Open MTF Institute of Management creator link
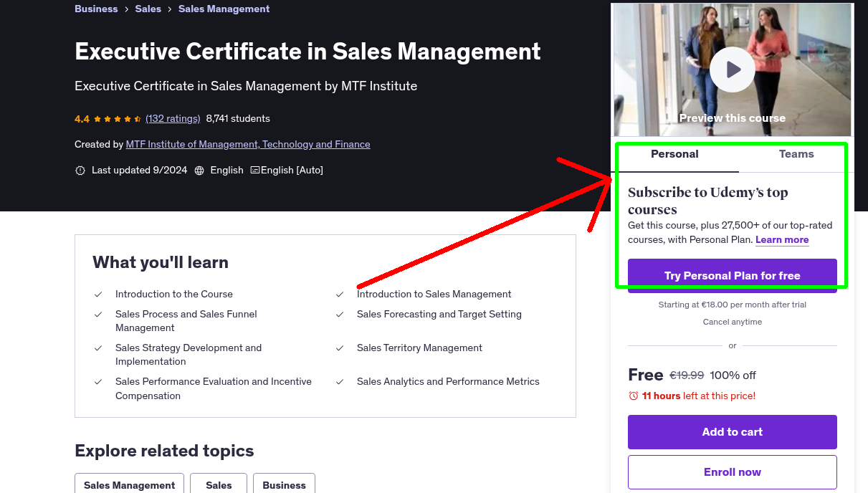This screenshot has height=493, width=868. (x=248, y=144)
